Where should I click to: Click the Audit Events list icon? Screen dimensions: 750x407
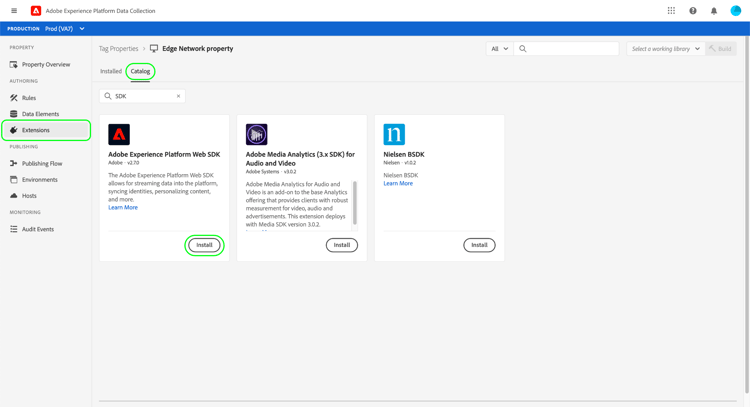(13, 229)
